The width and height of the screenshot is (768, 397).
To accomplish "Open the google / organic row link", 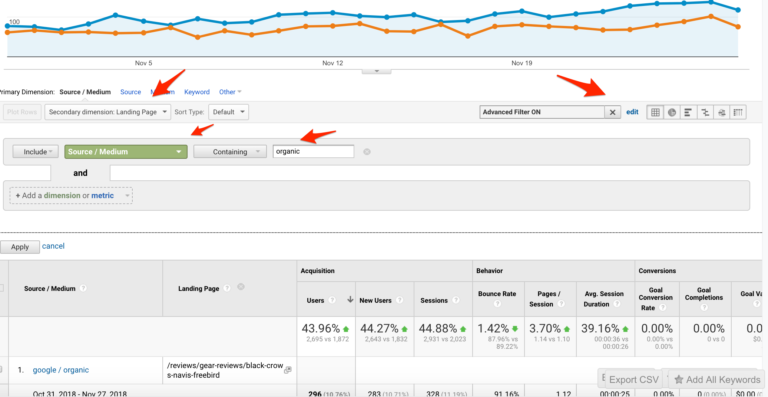I will coord(61,370).
